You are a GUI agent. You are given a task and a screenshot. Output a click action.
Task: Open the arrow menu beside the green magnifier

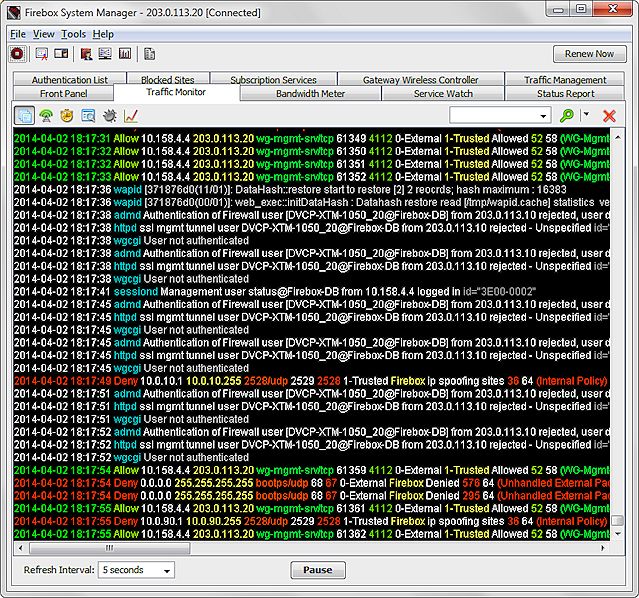(586, 116)
